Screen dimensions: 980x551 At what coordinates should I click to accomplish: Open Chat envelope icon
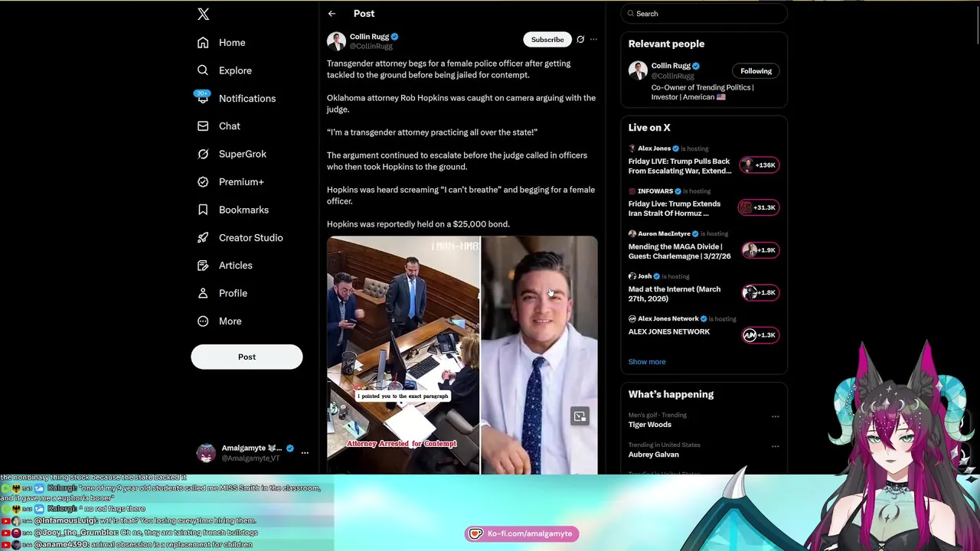click(x=203, y=126)
